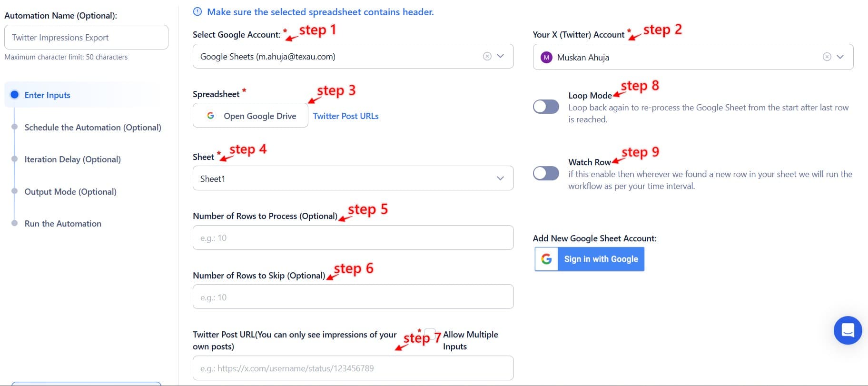
Task: Click the Google icon on Open Google Drive
Action: click(210, 116)
